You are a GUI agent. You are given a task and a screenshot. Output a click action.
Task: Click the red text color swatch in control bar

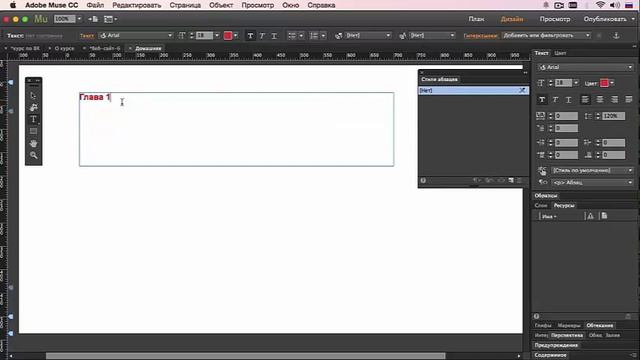click(228, 36)
